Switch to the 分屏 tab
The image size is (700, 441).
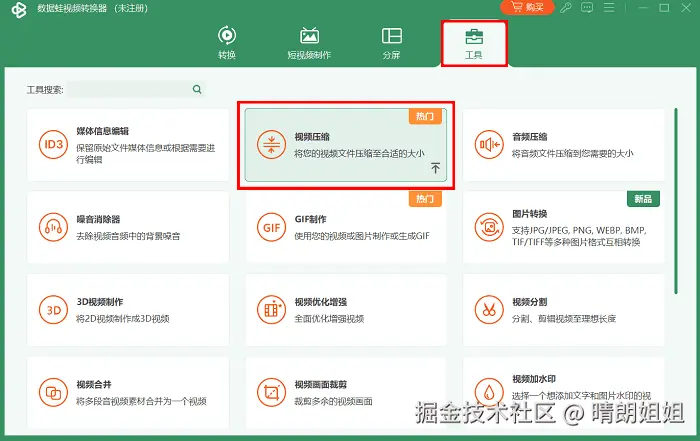coord(392,43)
